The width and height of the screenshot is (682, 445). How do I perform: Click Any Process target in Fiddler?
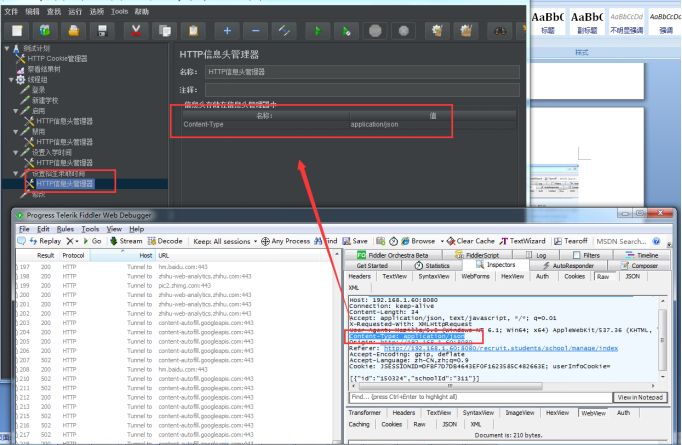(285, 241)
